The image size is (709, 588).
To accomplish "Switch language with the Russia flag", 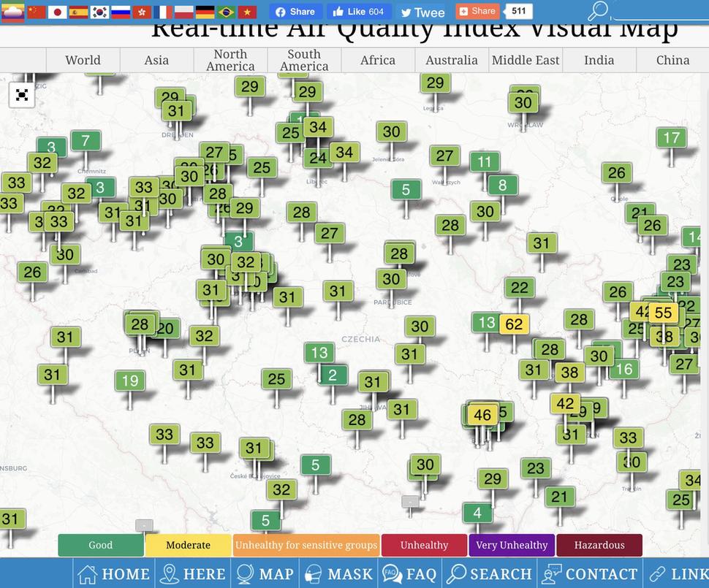I will (x=121, y=12).
